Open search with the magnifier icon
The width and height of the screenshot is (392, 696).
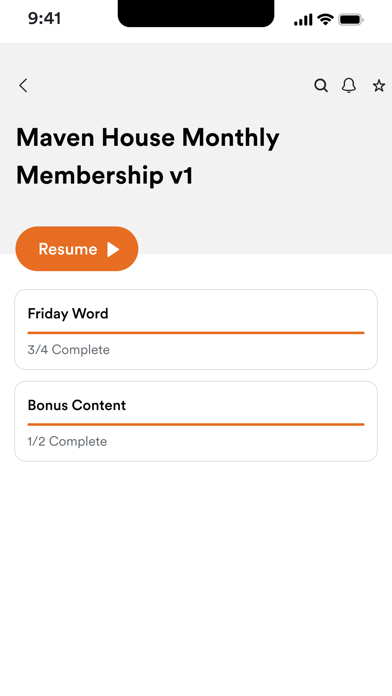321,85
